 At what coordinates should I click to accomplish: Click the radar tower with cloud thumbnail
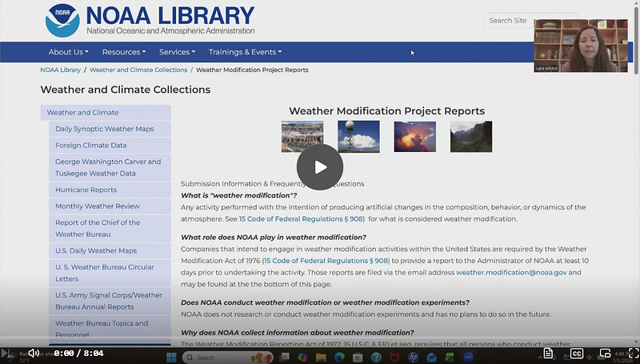358,136
